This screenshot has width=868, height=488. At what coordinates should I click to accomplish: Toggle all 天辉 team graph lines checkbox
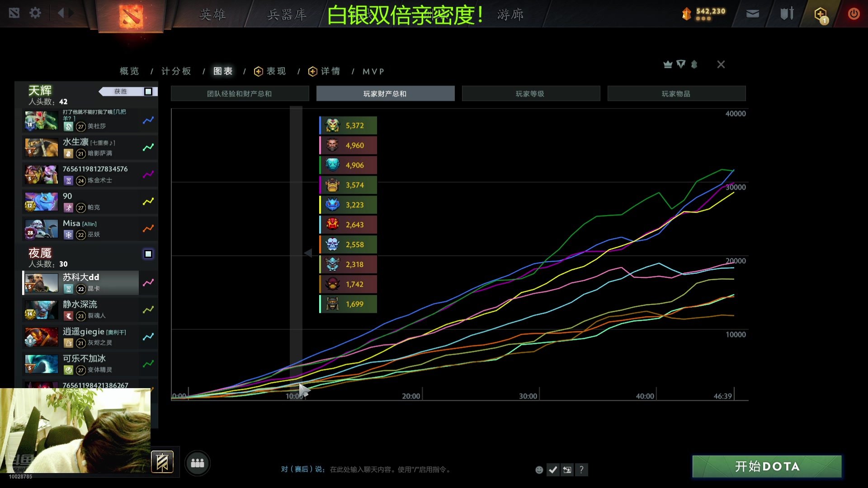point(148,92)
